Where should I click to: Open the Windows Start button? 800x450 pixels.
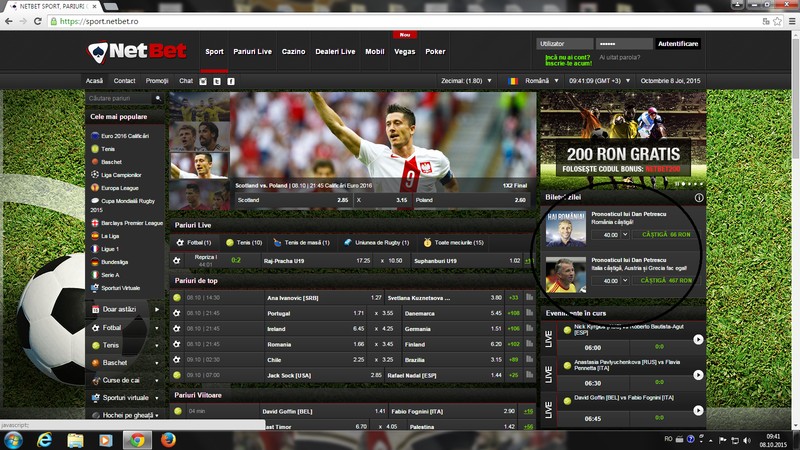(13, 440)
